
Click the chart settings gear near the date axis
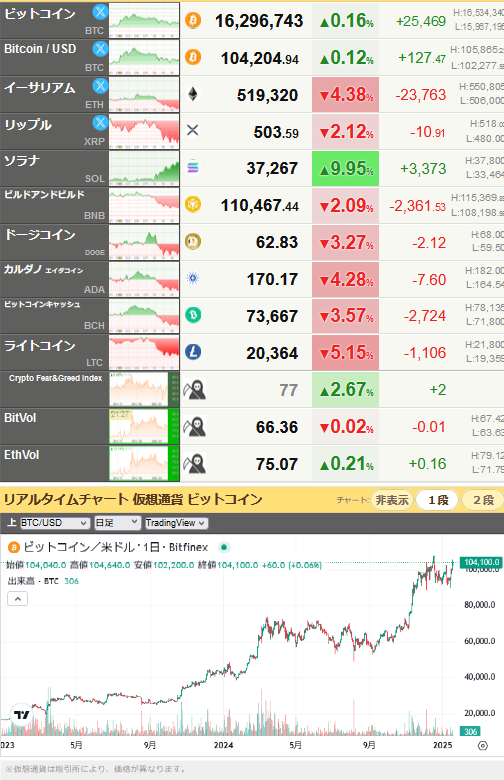[483, 745]
